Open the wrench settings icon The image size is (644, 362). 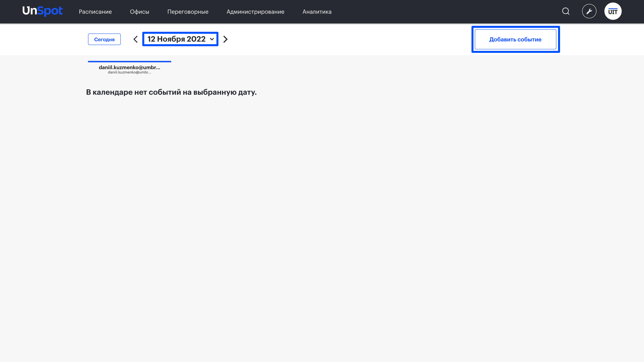point(589,11)
